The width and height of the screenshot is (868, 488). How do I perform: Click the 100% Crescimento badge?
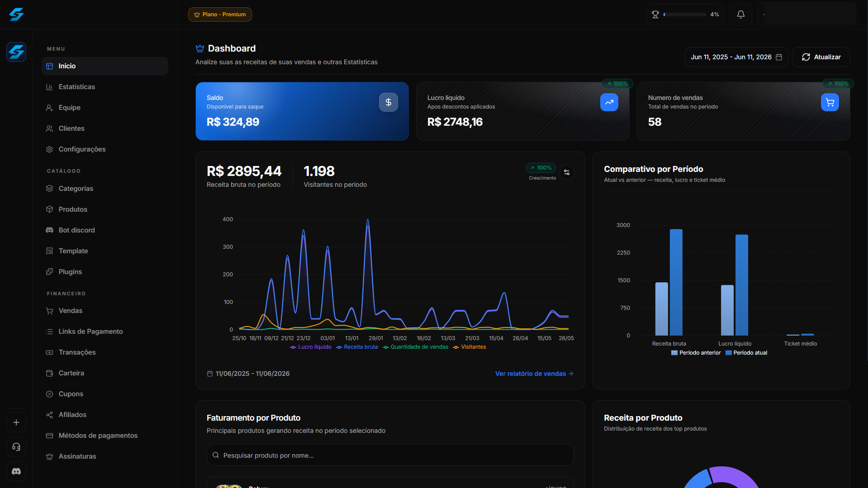coord(541,168)
